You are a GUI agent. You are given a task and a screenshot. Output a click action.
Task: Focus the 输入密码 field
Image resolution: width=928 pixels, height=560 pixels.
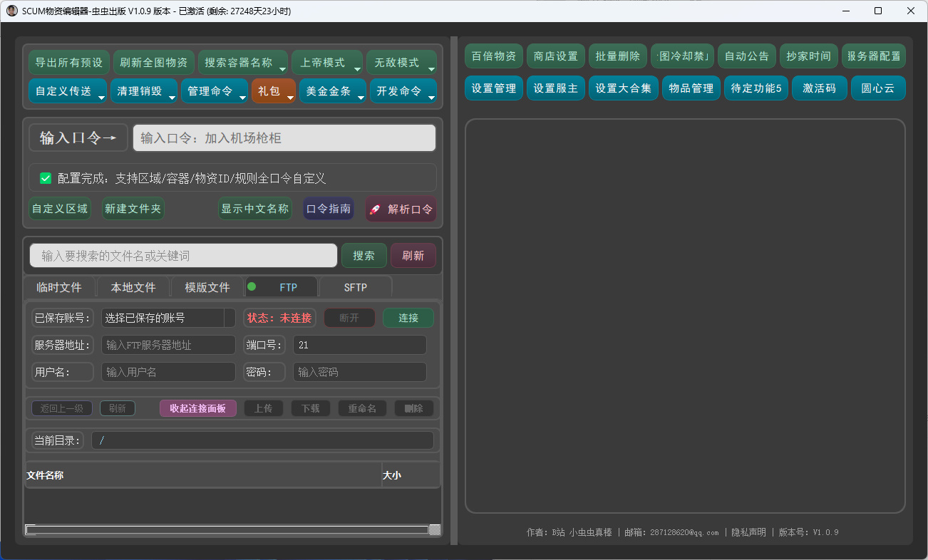pos(360,372)
